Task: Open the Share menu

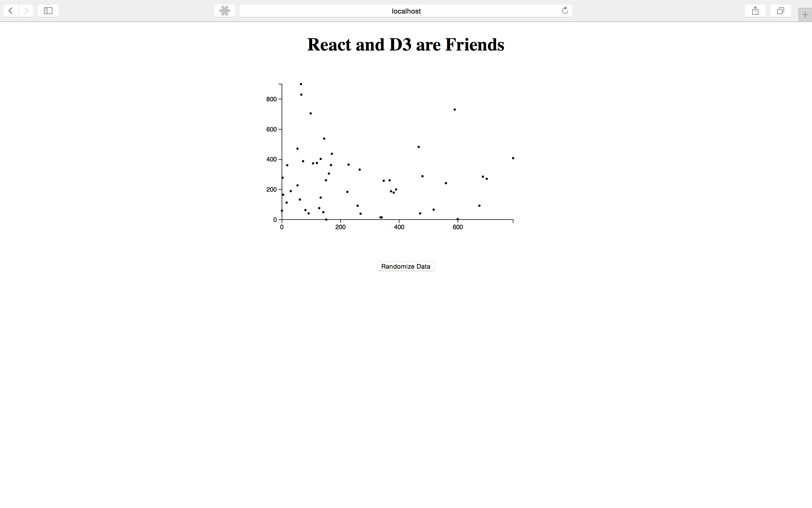Action: 755,11
